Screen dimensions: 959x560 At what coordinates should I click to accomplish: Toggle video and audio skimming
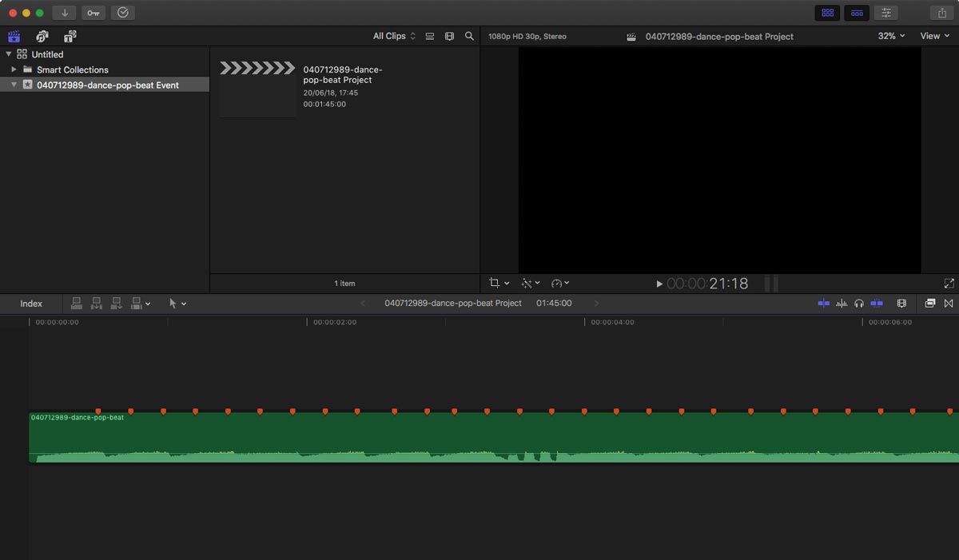click(x=823, y=304)
